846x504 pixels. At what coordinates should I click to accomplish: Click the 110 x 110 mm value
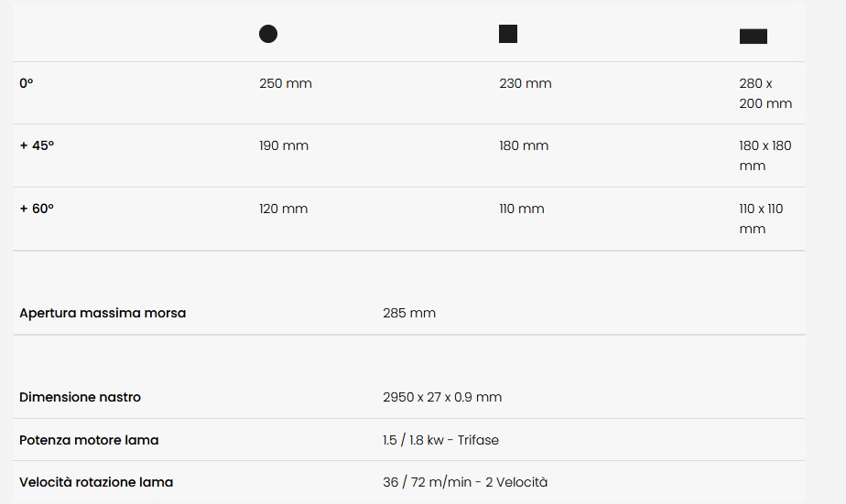[x=761, y=219]
